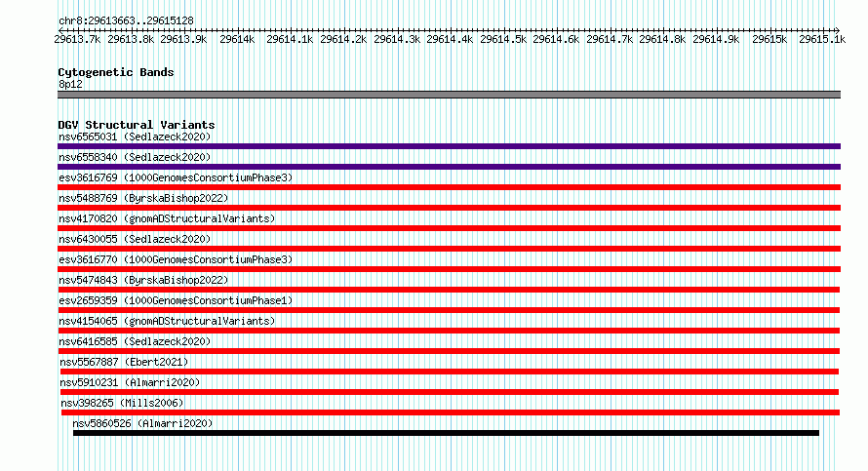Click red bar under nsv5567887

tap(449, 372)
